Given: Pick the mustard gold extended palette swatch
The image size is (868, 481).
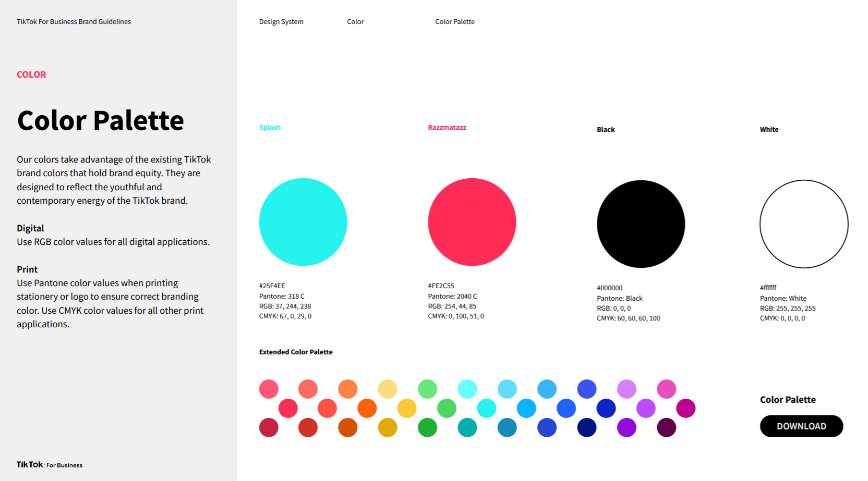Looking at the screenshot, I should [388, 427].
